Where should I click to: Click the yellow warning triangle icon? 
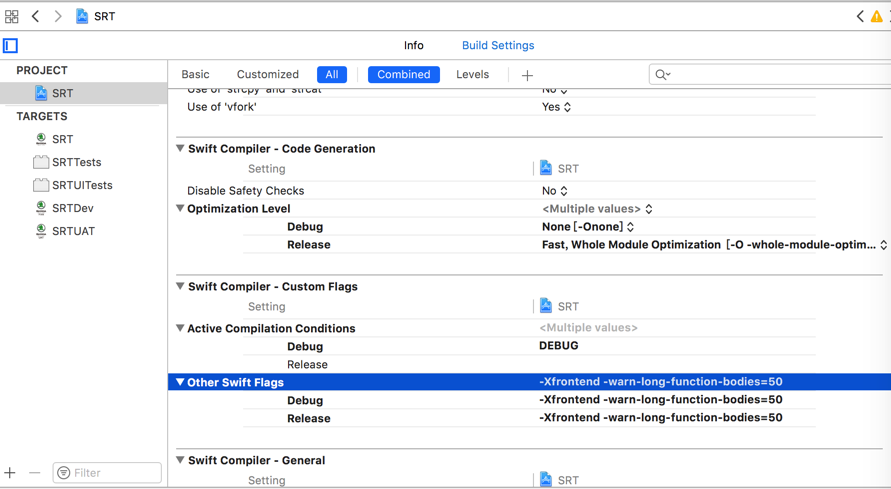tap(876, 17)
